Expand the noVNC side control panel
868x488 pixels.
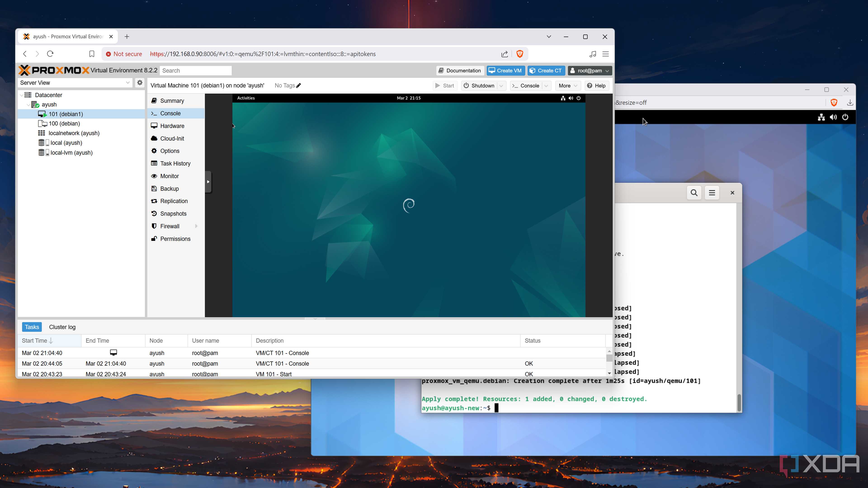pyautogui.click(x=208, y=182)
